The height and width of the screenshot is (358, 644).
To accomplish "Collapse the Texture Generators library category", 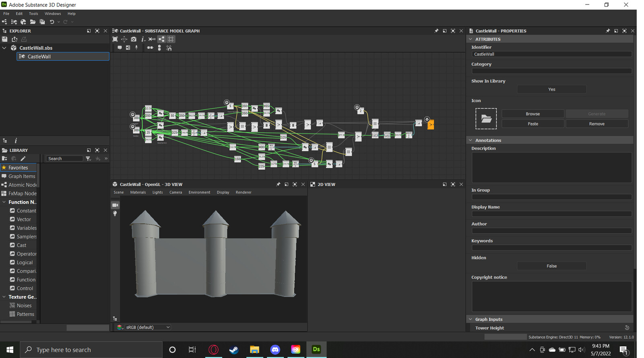I will point(4,297).
